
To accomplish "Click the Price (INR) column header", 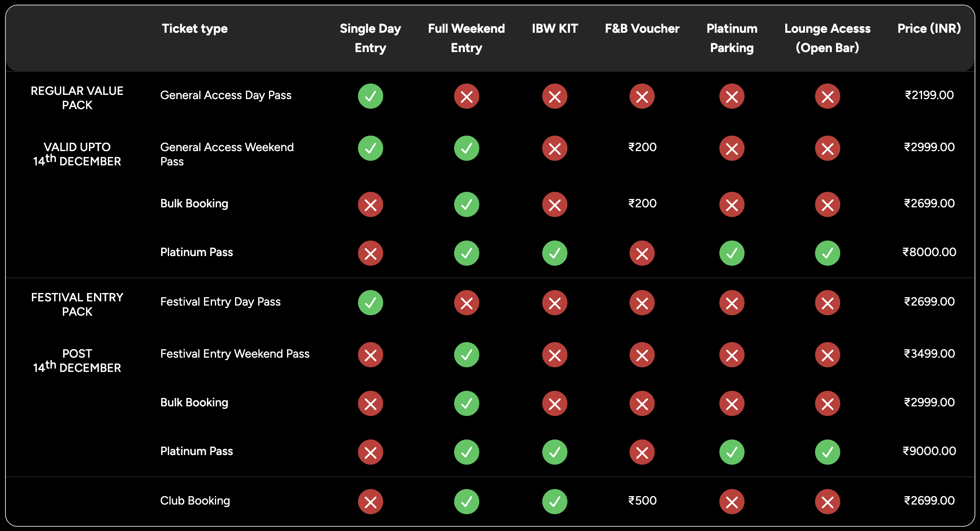I will click(929, 29).
